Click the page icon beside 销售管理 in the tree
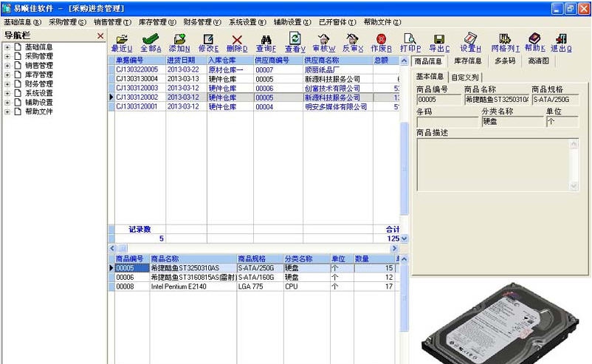The width and height of the screenshot is (592, 364). (x=18, y=65)
